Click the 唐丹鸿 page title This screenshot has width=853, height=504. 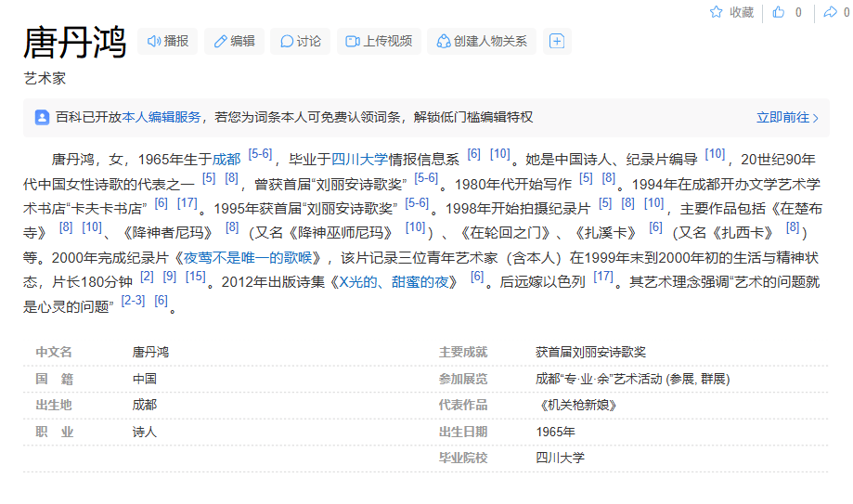[74, 43]
